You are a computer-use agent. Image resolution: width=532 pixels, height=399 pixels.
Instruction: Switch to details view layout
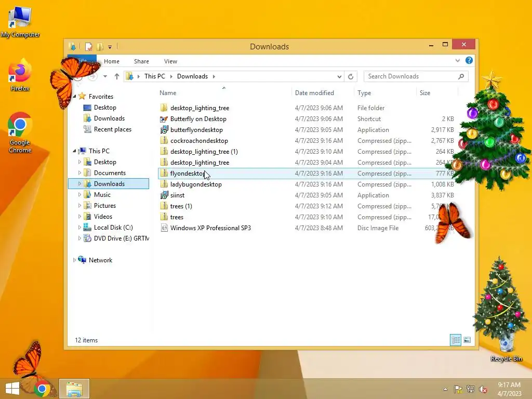[x=456, y=340]
